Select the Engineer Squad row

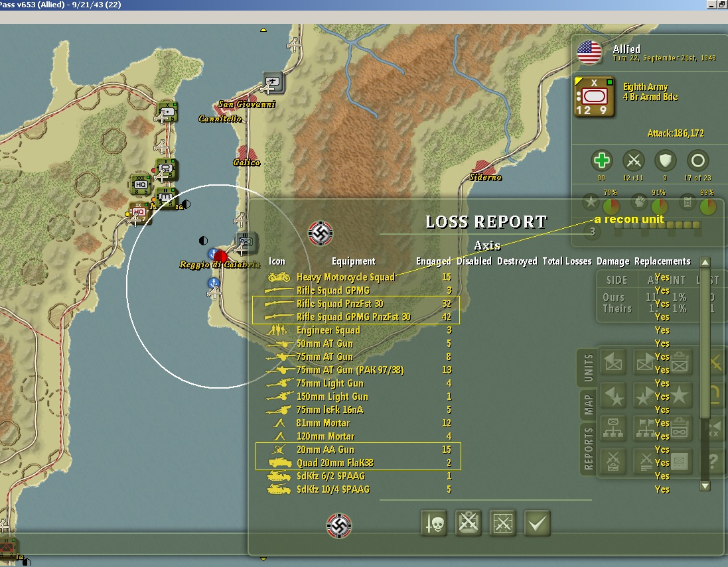coord(469,330)
